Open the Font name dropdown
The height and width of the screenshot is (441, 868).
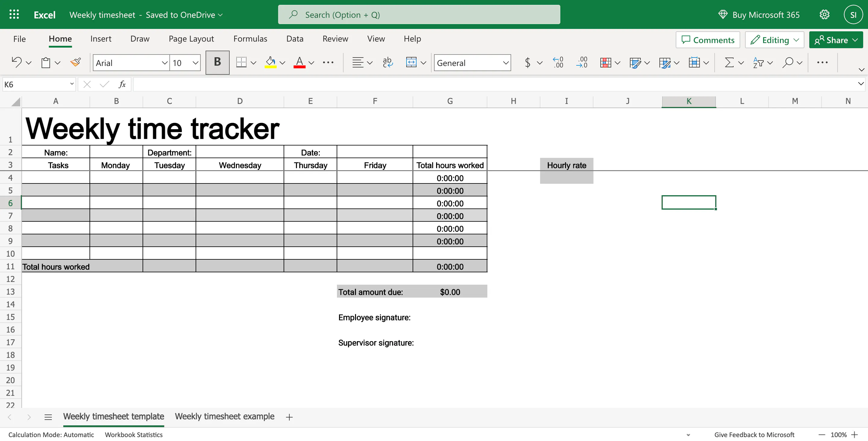click(164, 63)
